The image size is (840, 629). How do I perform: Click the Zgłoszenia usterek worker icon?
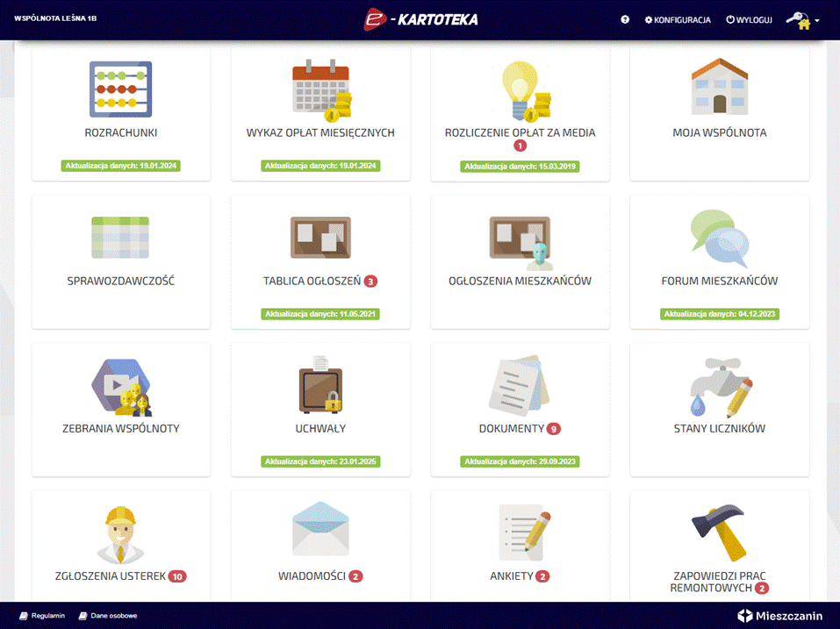pos(120,535)
